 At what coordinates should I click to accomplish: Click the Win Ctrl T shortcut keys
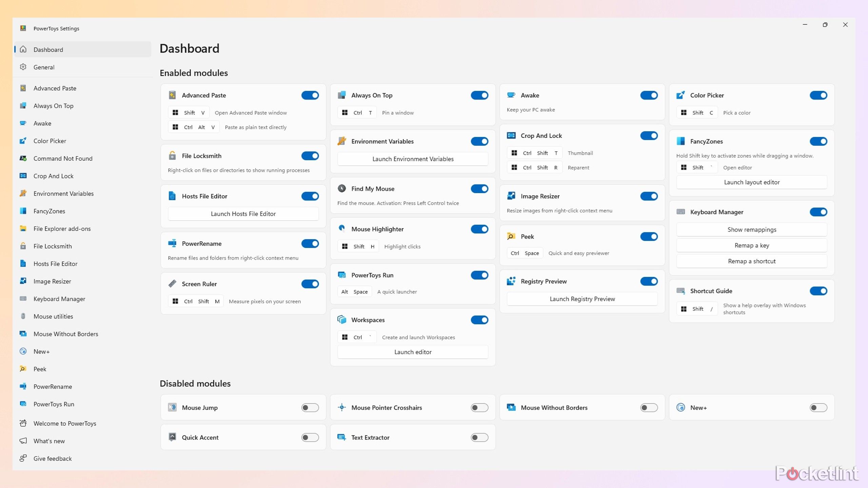(x=357, y=113)
